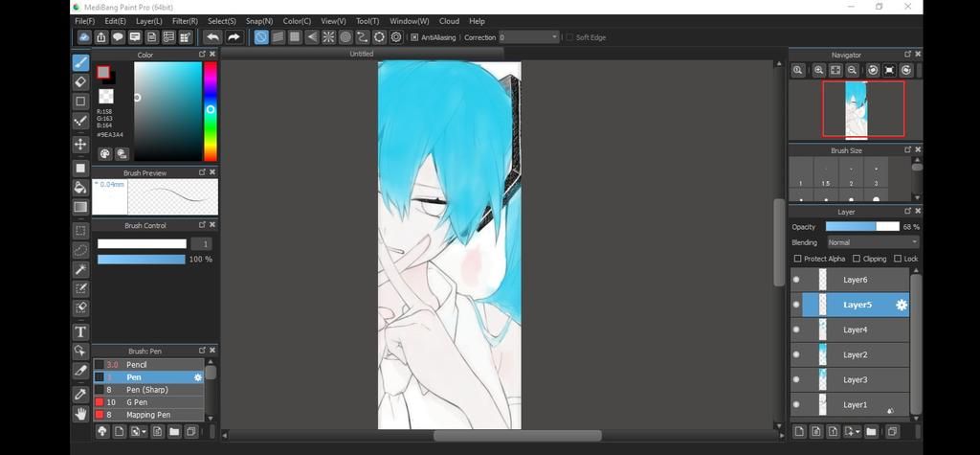Image resolution: width=980 pixels, height=455 pixels.
Task: Hide Layer5 visibility dot
Action: 796,305
